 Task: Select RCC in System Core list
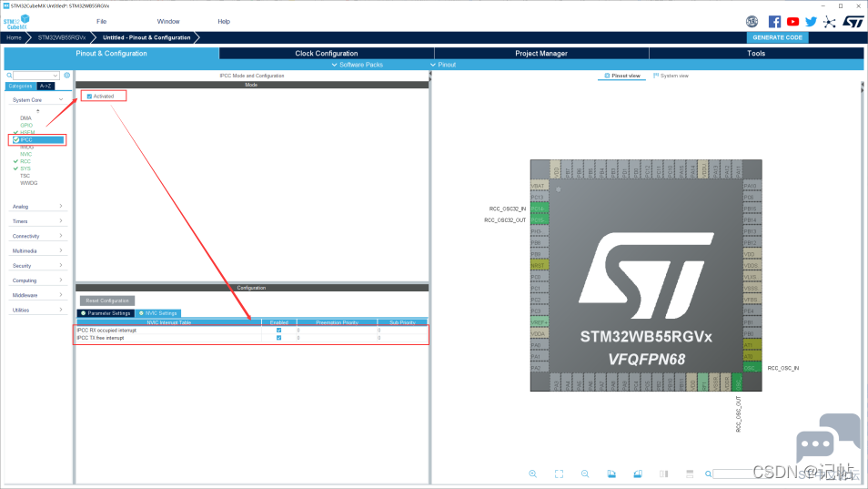pyautogui.click(x=25, y=161)
